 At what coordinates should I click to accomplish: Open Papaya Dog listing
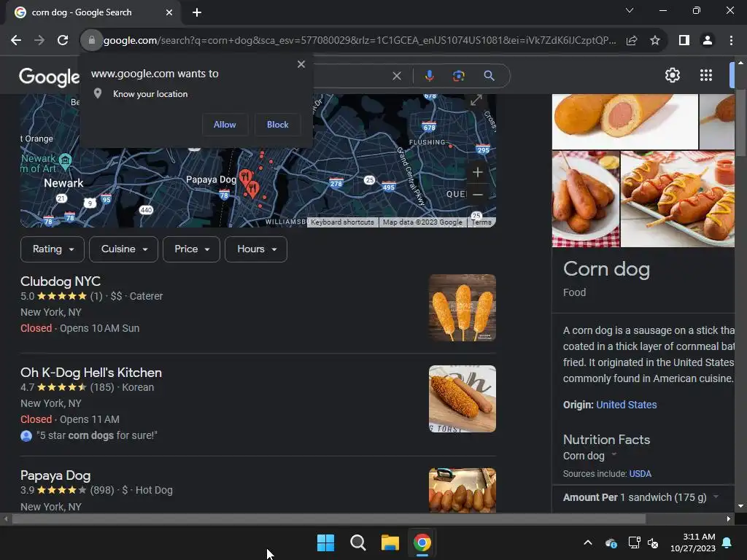click(55, 475)
